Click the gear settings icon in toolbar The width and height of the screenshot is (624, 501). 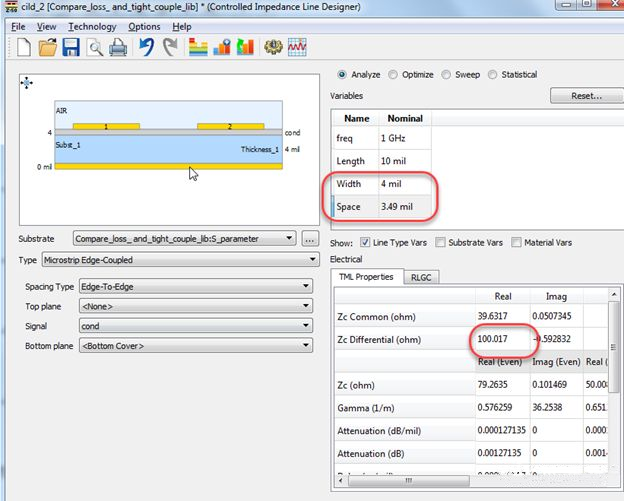pyautogui.click(x=271, y=47)
